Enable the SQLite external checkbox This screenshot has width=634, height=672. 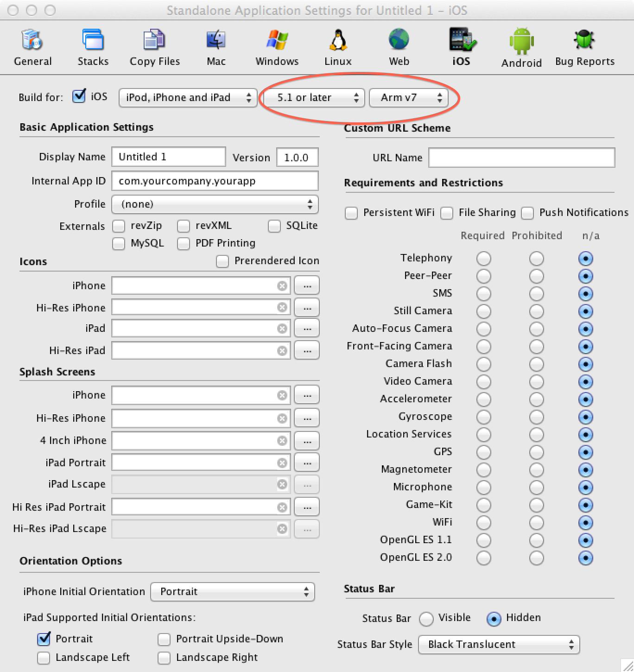click(x=274, y=226)
